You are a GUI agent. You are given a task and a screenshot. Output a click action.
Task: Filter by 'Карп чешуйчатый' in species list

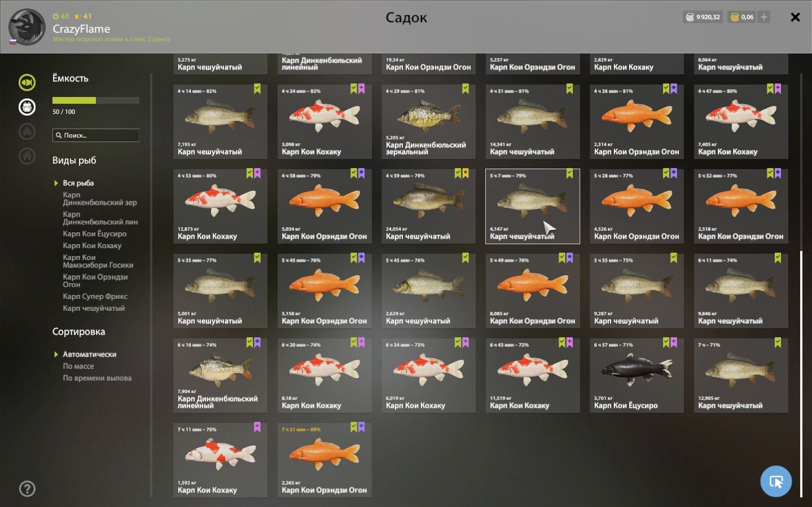tap(94, 308)
